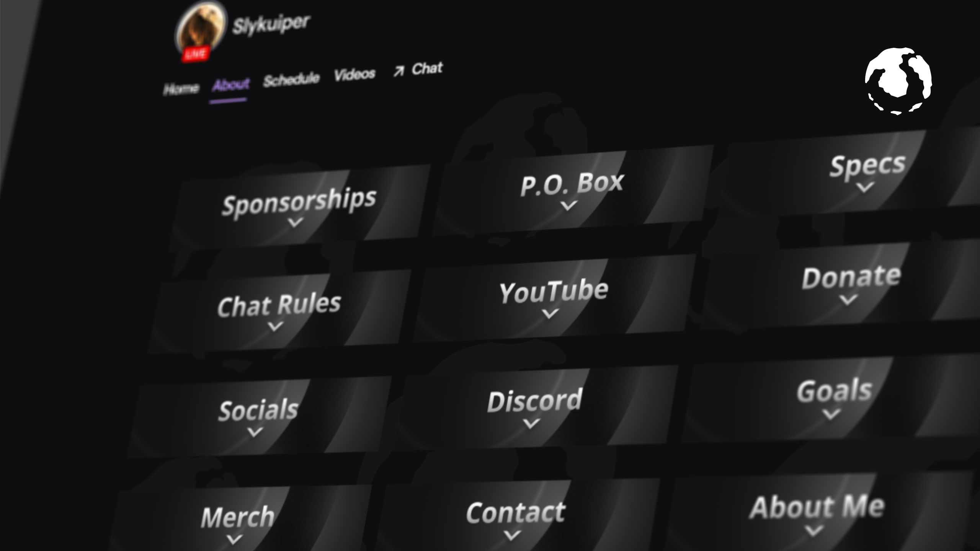Go to the Home tab
The height and width of the screenshot is (551, 980).
pyautogui.click(x=181, y=89)
